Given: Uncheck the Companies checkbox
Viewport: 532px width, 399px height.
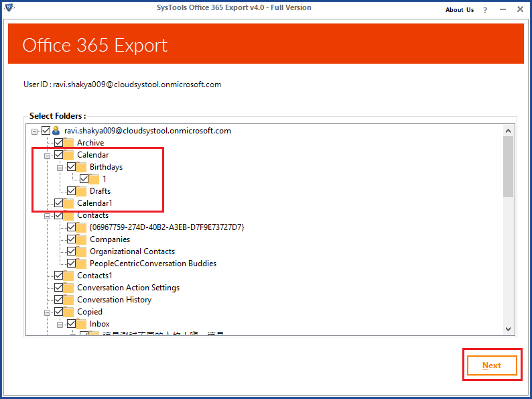Looking at the screenshot, I should (x=71, y=239).
